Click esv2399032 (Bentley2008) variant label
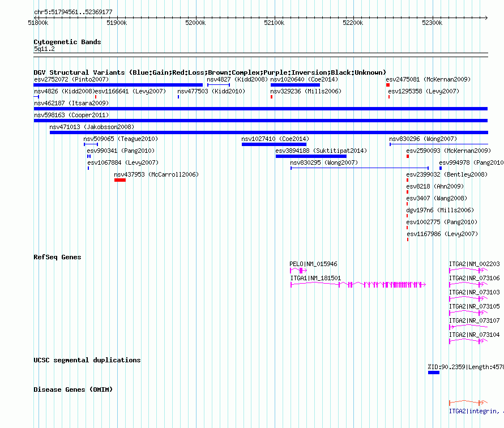 (447, 174)
